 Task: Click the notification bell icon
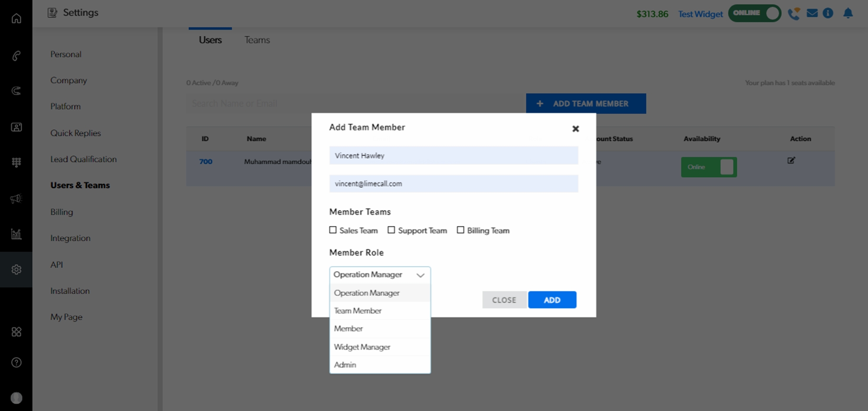point(848,13)
